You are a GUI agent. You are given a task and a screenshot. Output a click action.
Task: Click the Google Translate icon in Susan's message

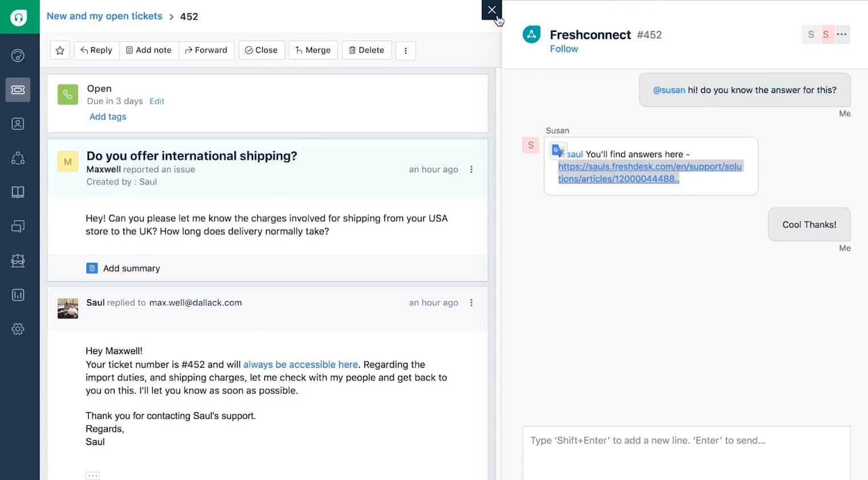558,151
